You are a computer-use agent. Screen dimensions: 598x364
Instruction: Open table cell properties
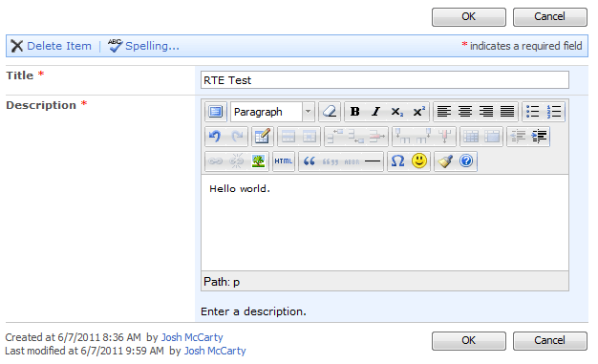[x=310, y=137]
